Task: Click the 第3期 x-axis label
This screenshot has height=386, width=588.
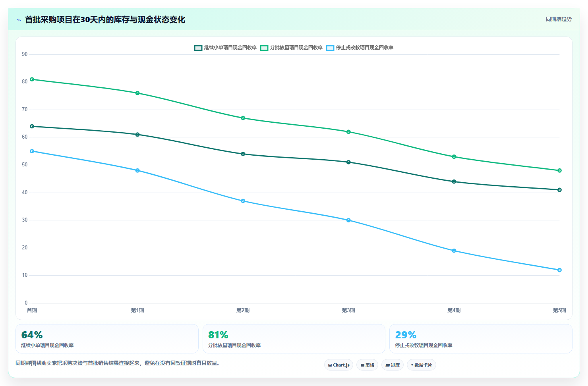Action: (348, 310)
